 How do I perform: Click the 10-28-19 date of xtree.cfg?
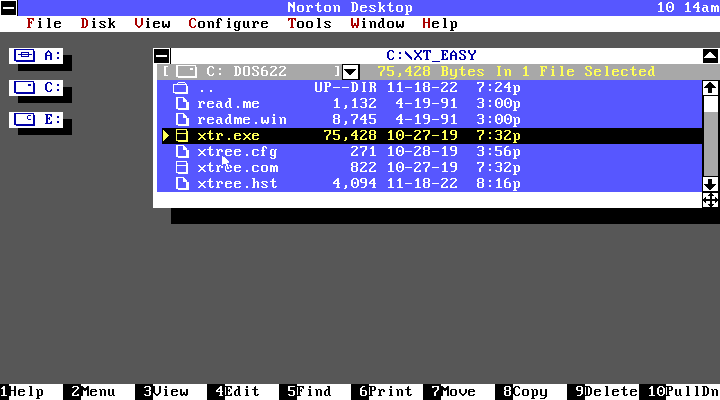pyautogui.click(x=422, y=152)
